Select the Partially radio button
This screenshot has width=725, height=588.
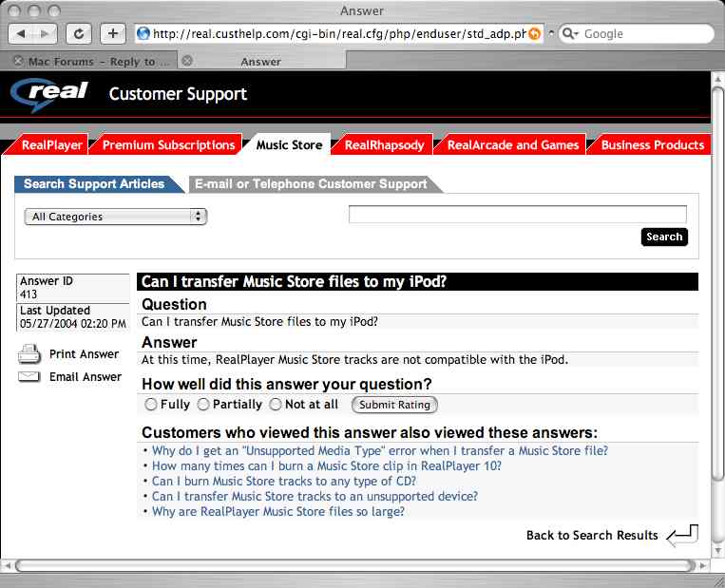coord(203,405)
